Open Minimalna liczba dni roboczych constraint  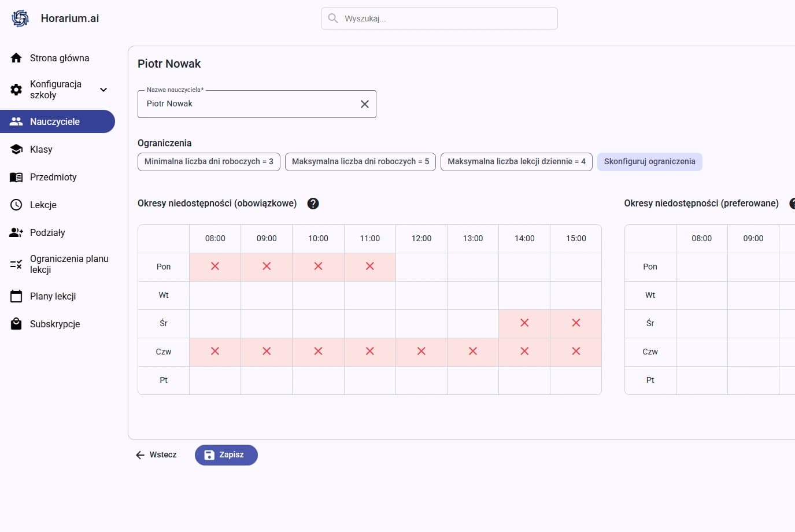coord(209,162)
